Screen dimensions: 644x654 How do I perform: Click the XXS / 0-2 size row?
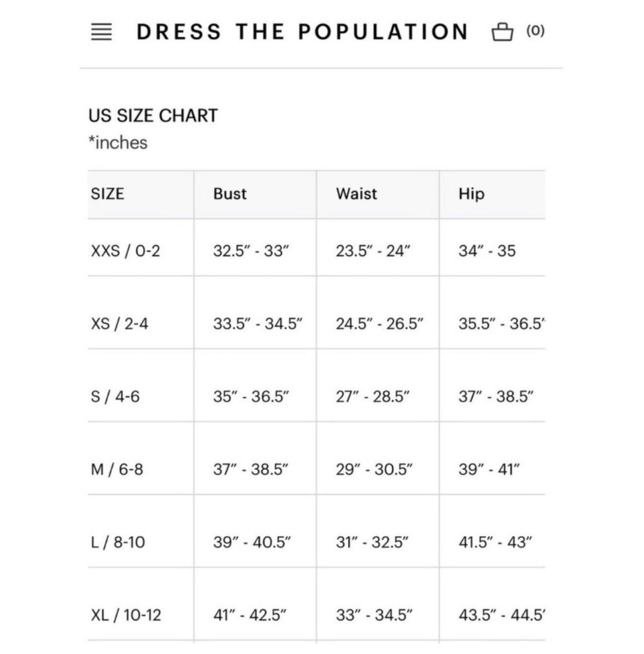(317, 251)
